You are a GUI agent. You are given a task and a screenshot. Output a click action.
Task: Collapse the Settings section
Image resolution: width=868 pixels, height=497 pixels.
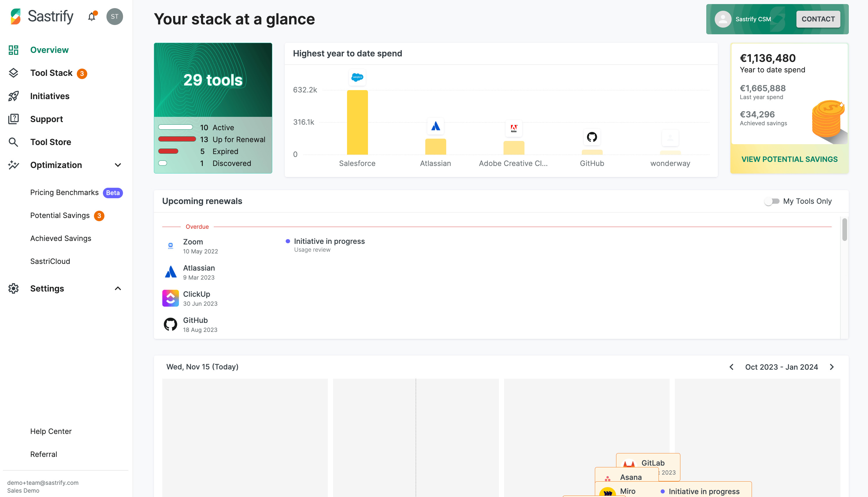118,288
